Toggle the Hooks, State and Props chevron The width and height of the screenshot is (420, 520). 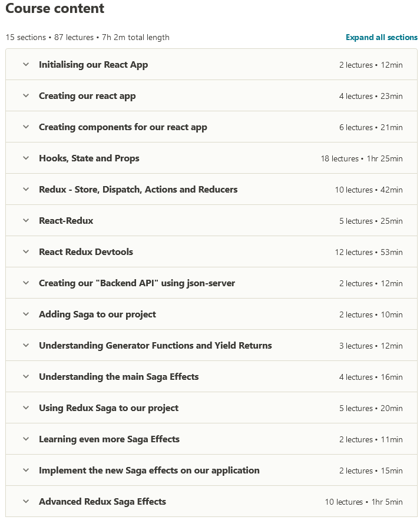click(x=26, y=158)
